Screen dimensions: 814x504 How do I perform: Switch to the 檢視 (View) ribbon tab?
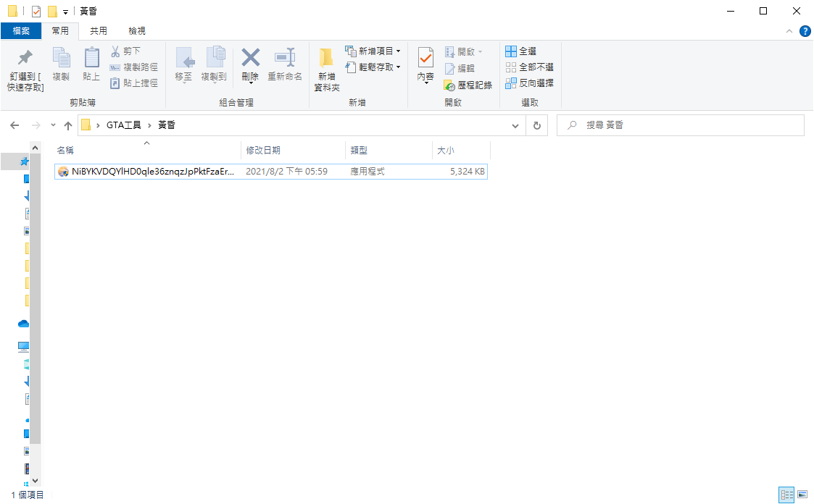click(x=137, y=30)
